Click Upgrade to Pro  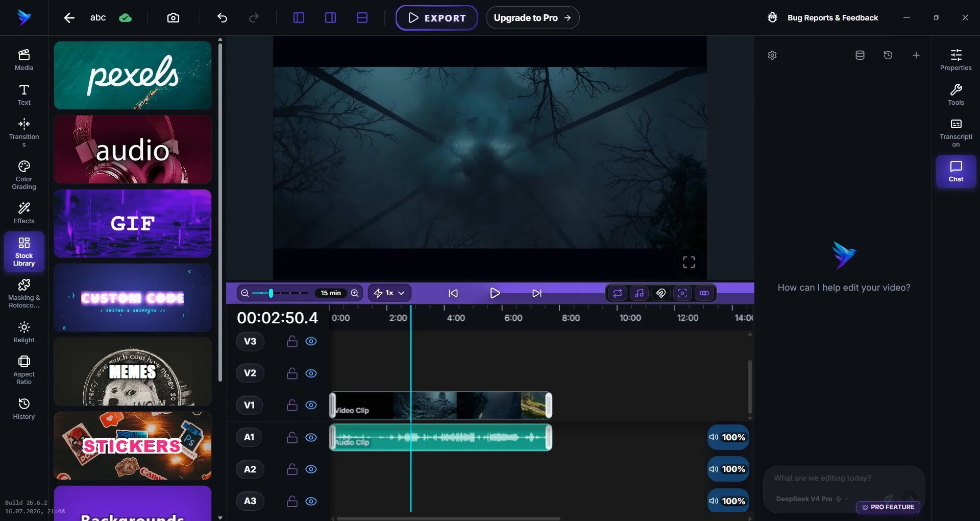click(532, 18)
